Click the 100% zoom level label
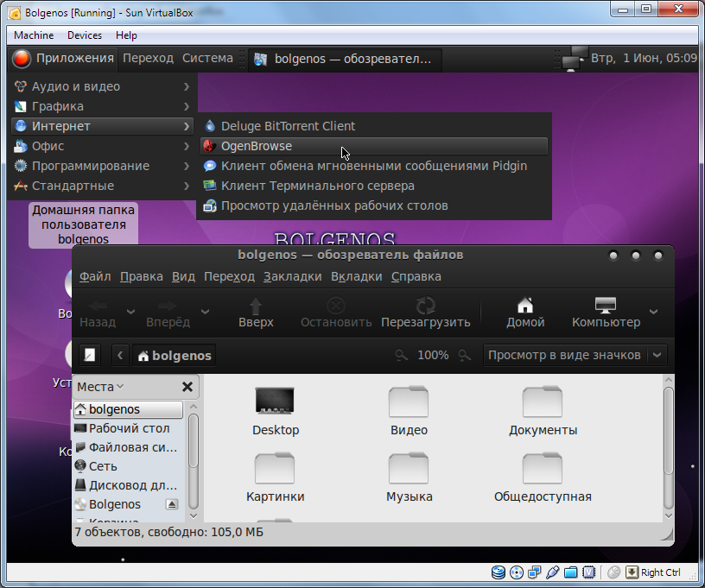The image size is (705, 588). click(x=433, y=356)
